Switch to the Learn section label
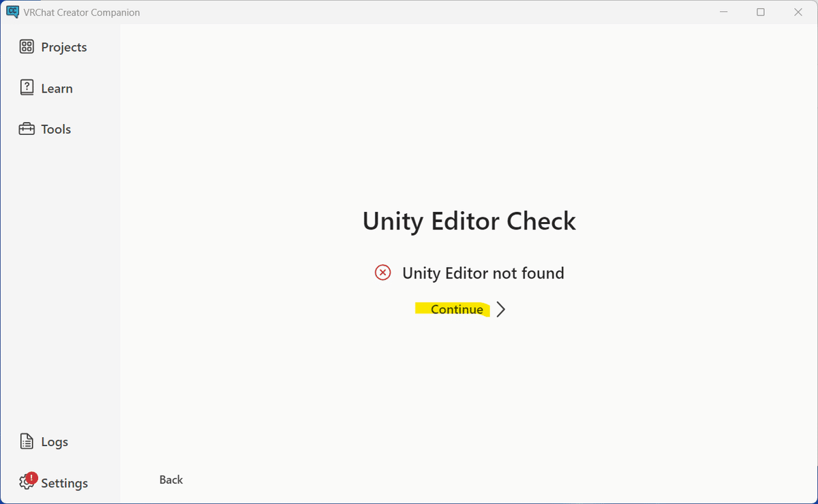 tap(57, 89)
